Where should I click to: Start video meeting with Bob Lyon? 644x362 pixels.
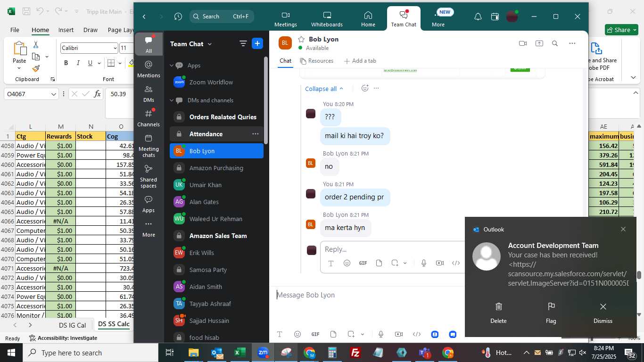(522, 43)
